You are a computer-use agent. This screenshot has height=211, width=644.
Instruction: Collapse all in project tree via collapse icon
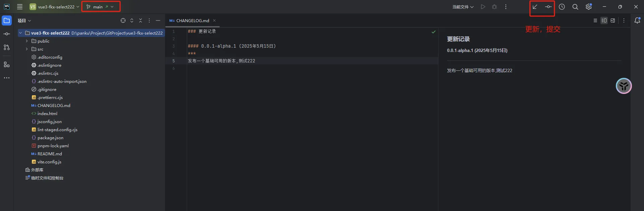(x=141, y=20)
